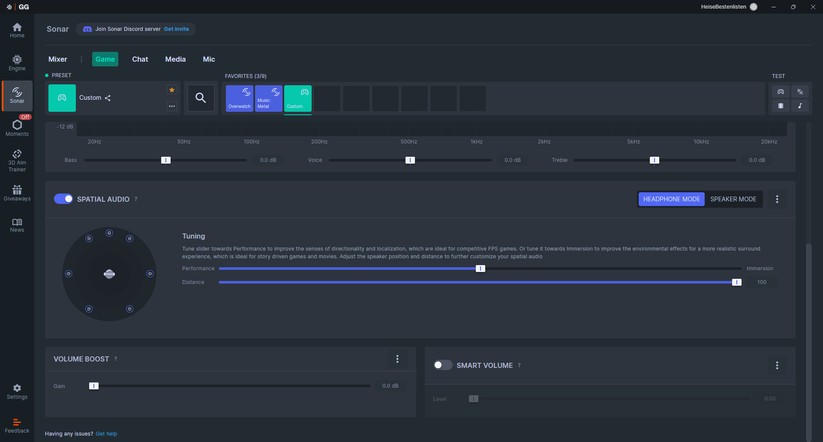
Task: Click the HeiseBestenlisten username
Action: pyautogui.click(x=723, y=7)
